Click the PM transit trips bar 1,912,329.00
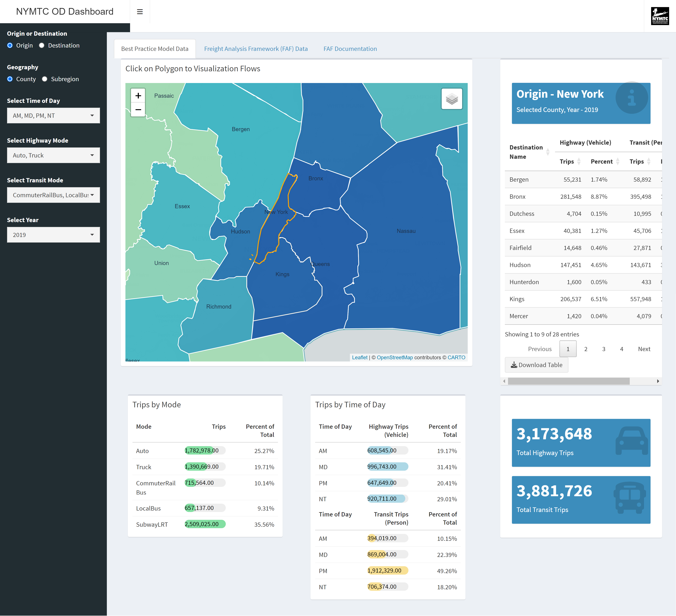The height and width of the screenshot is (616, 676). click(388, 571)
